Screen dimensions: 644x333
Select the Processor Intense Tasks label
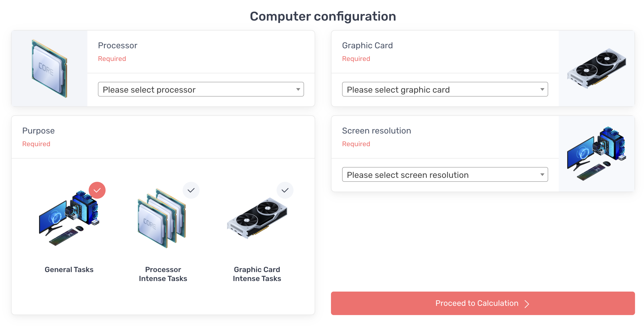pos(163,274)
